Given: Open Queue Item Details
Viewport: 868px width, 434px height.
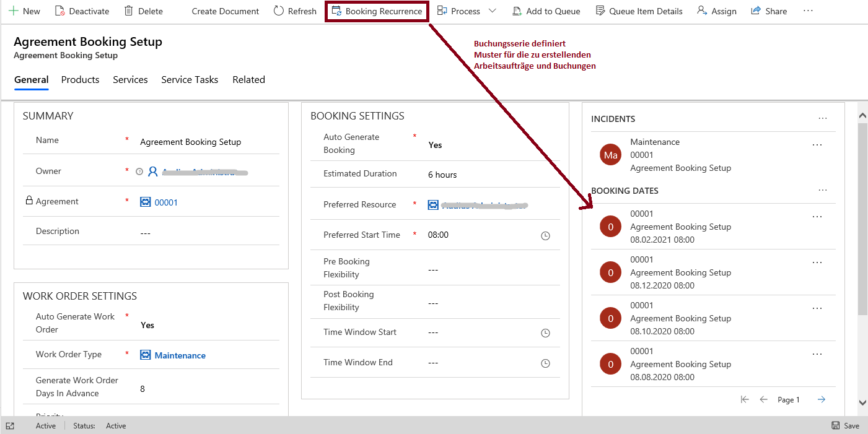Looking at the screenshot, I should 639,11.
